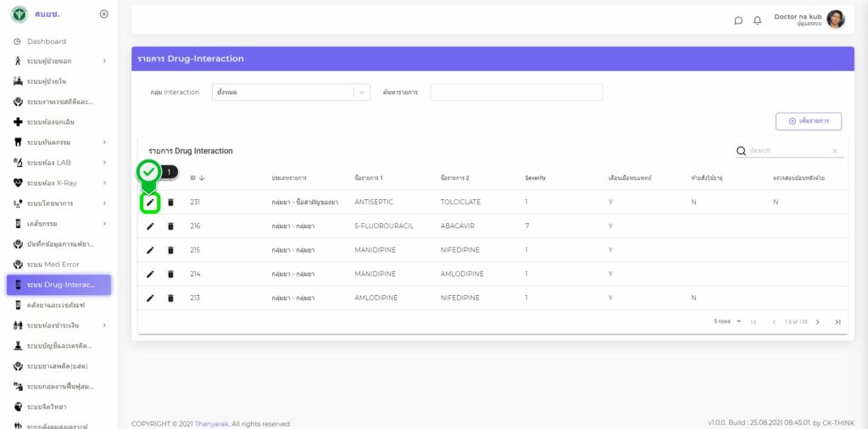Follow the Thanyarak link in footer
The image size is (868, 429).
click(212, 424)
